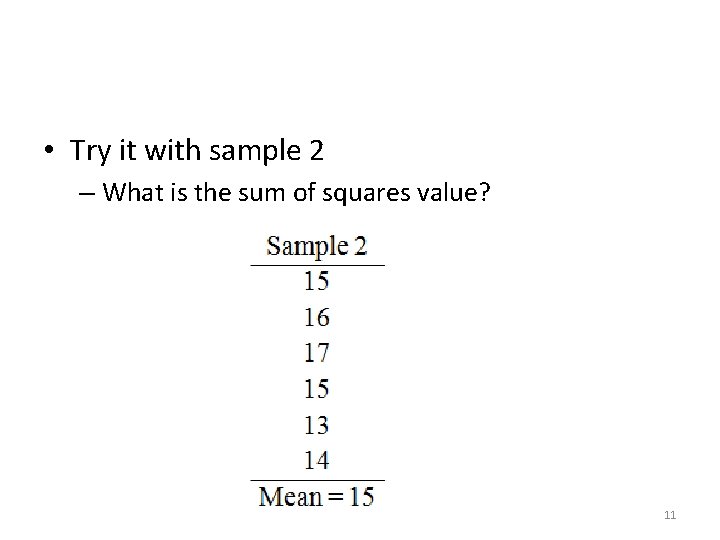Click the horizontal line above 'Mean = 15'

(317, 479)
